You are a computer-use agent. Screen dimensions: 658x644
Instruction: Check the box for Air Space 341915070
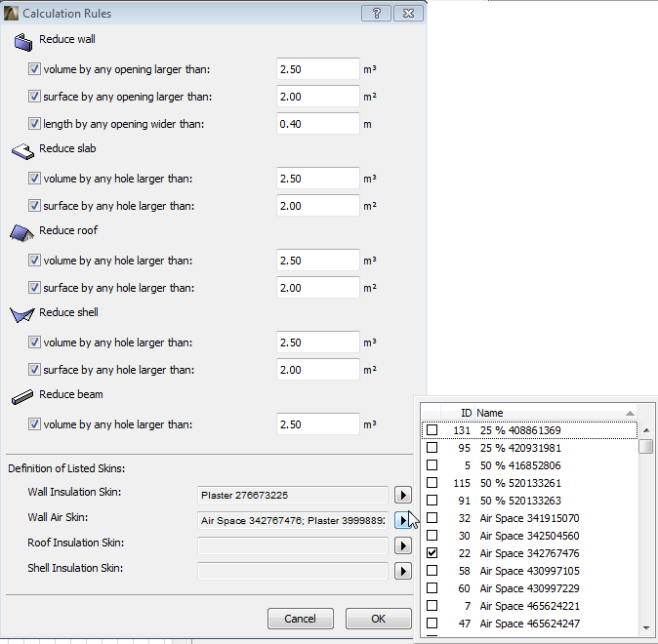coord(432,518)
